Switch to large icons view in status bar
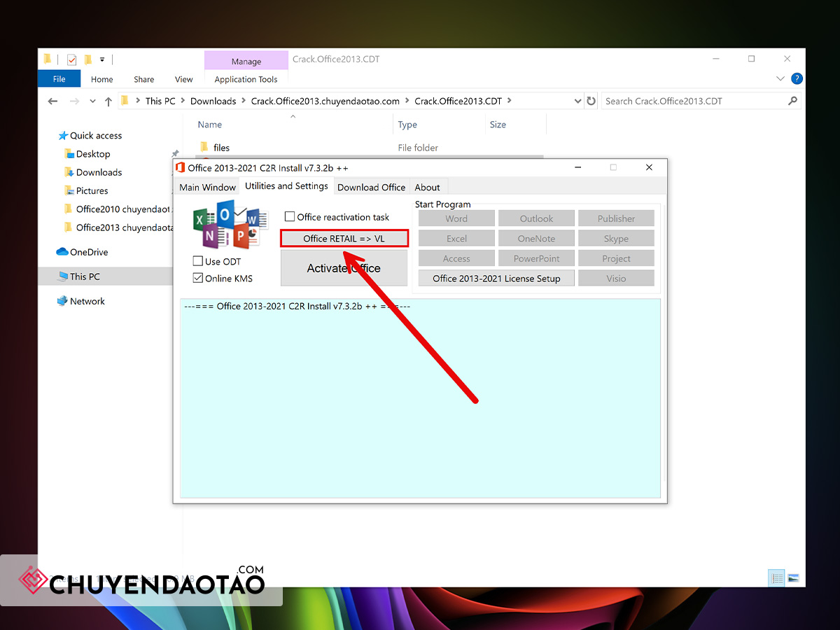The height and width of the screenshot is (630, 840). (x=793, y=578)
